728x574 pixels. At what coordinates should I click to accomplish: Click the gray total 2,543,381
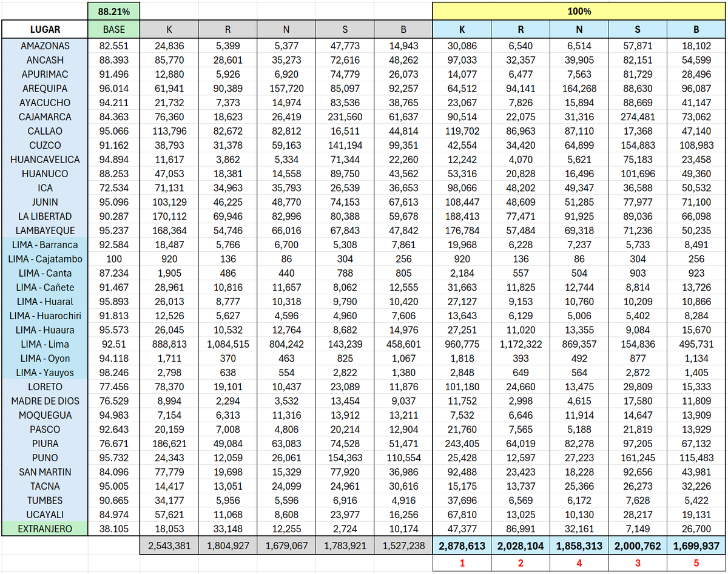(169, 545)
